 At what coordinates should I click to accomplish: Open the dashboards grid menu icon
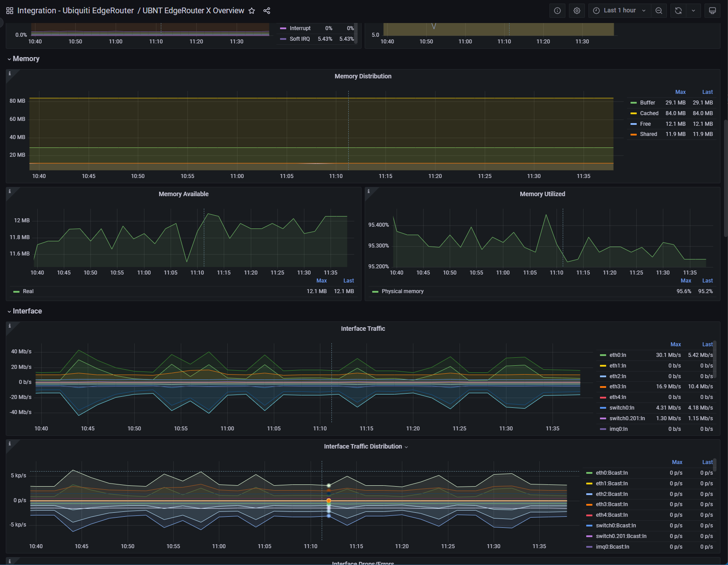click(10, 11)
